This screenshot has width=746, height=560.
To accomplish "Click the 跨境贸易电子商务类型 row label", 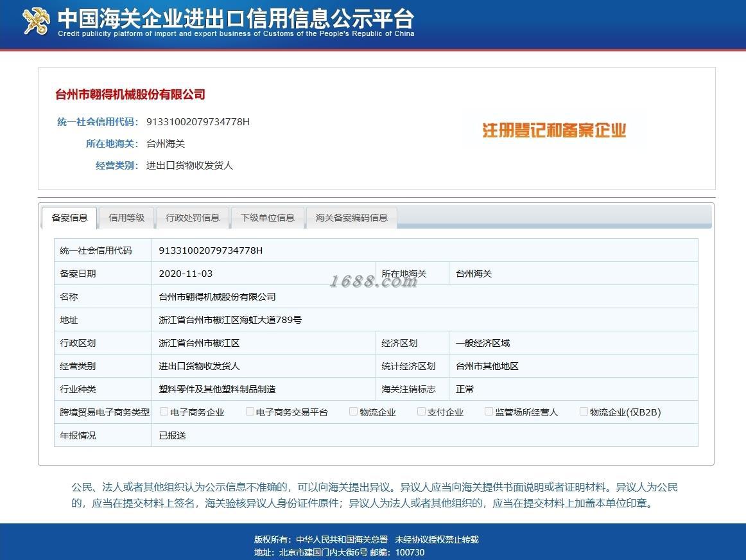I will 105,412.
